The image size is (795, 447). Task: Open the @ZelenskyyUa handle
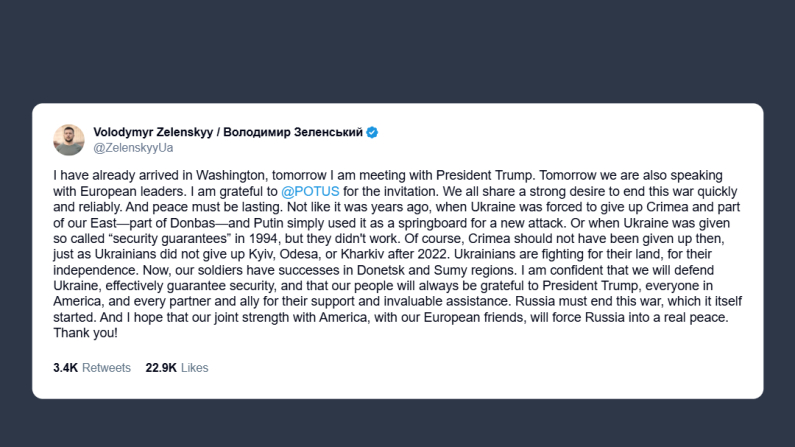click(x=133, y=148)
